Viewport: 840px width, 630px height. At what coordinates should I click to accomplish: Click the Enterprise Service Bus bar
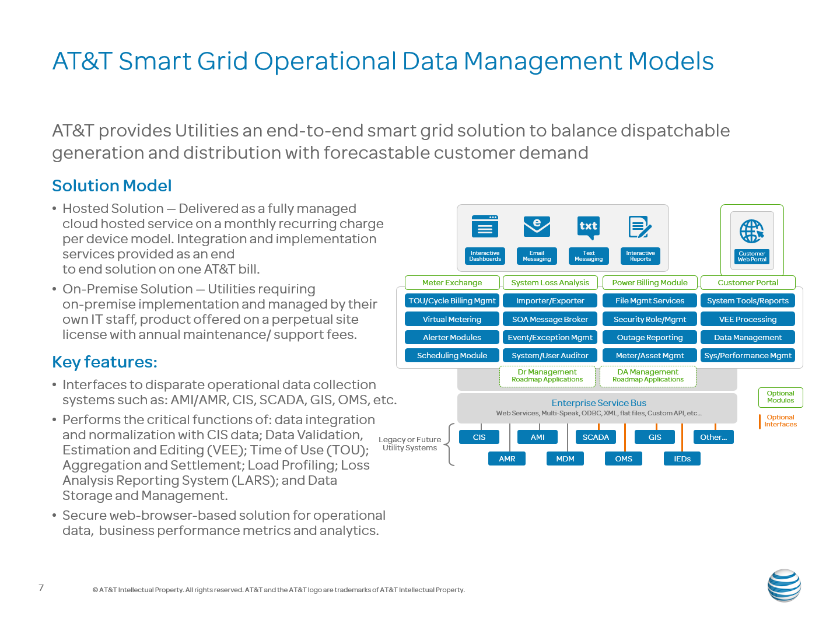[597, 408]
